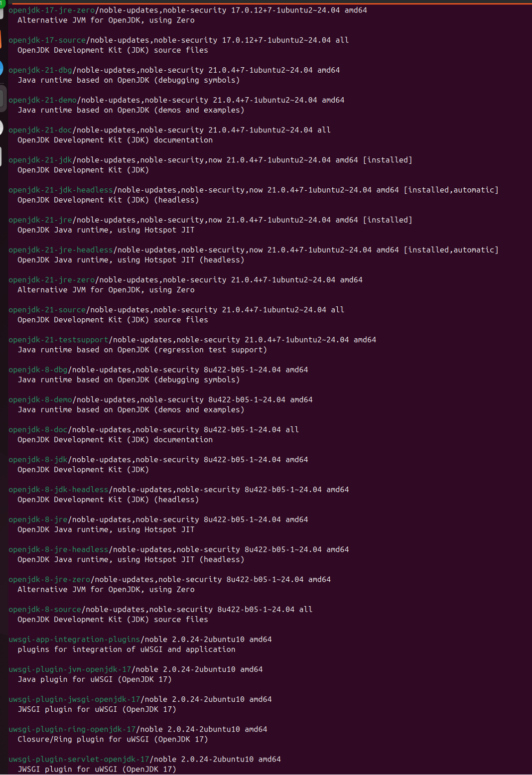
Task: Click the openjdk-21-jdk-headless package name
Action: click(x=61, y=190)
